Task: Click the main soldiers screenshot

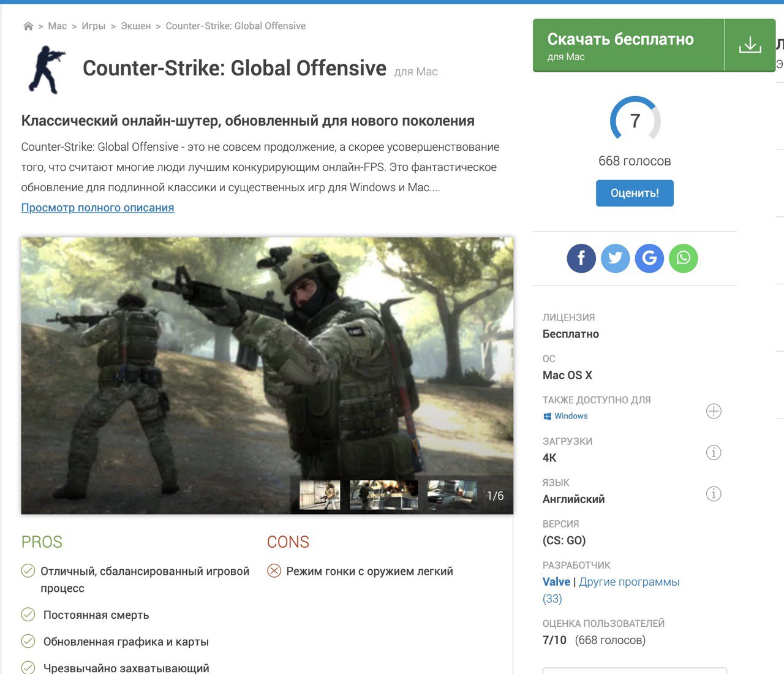Action: point(267,376)
